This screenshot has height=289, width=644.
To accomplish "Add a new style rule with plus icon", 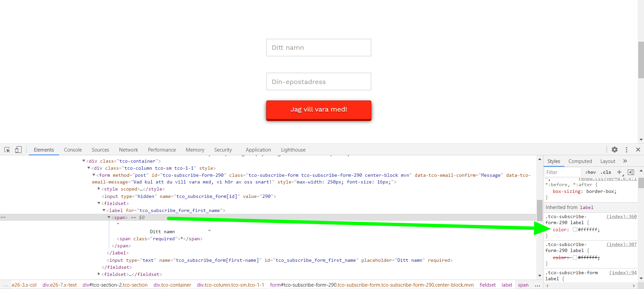I will [x=619, y=172].
